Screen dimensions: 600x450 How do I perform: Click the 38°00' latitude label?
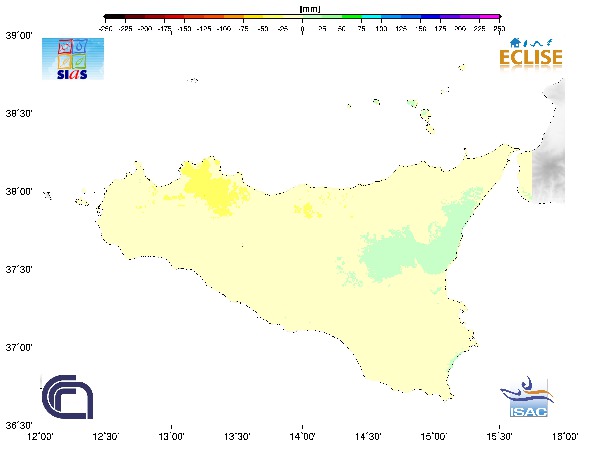pos(19,191)
